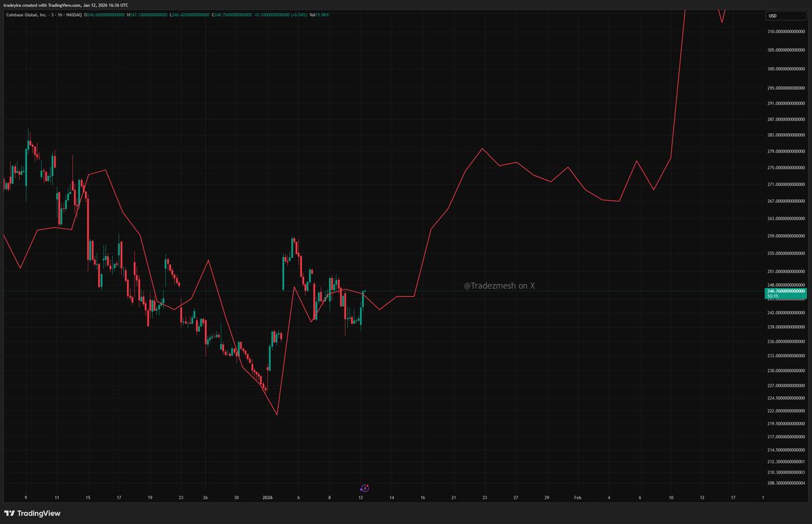Screen dimensions: 812x524
Task: Click the Feb label on time axis
Action: click(577, 498)
